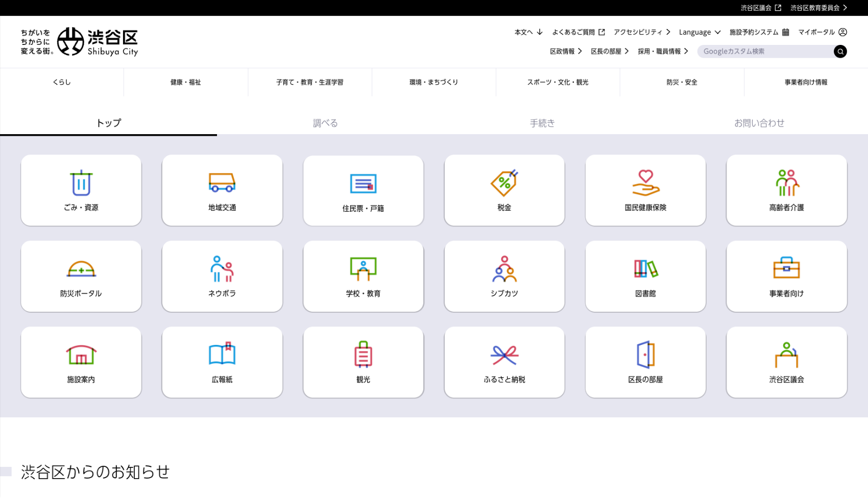Open the Shibuya City logo home link
Image resolution: width=868 pixels, height=500 pixels.
click(79, 42)
